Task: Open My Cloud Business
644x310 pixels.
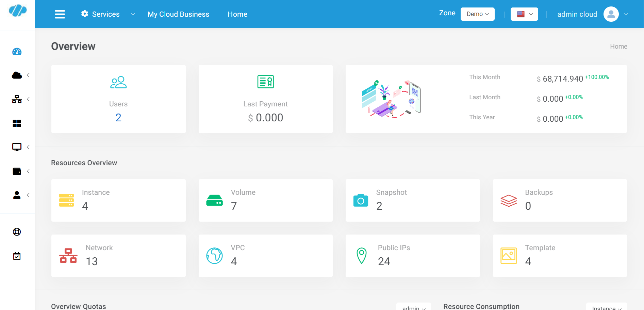Action: click(178, 14)
